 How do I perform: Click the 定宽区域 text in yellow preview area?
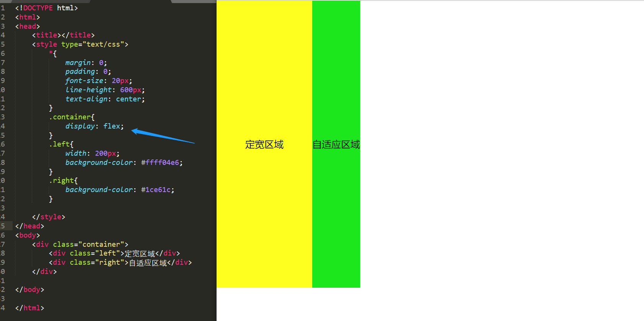click(x=264, y=145)
